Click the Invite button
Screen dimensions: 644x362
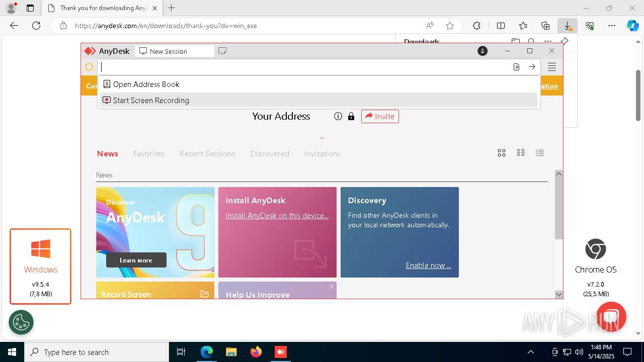tap(380, 116)
